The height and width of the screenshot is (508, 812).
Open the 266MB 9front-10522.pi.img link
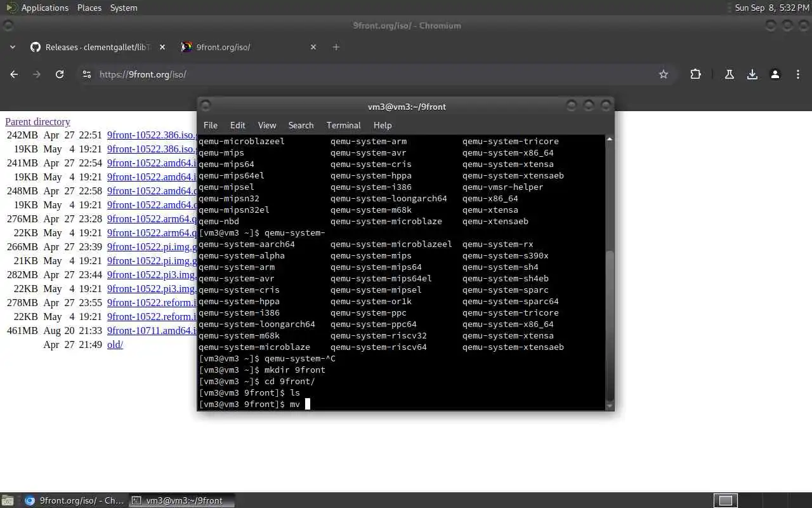coord(152,246)
